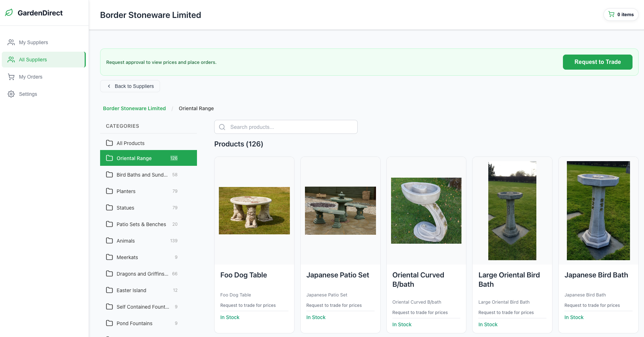Select the Easter Island category

click(x=131, y=290)
